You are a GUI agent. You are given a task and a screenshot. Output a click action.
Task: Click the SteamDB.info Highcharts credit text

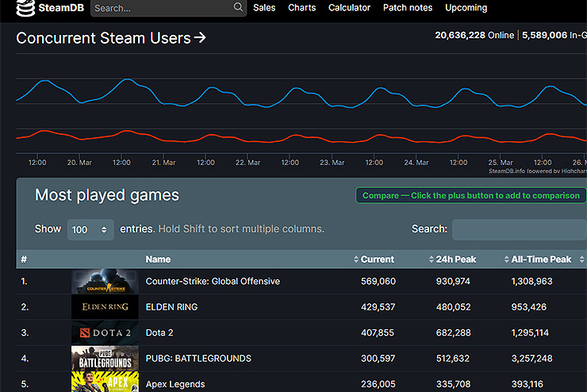tap(538, 171)
